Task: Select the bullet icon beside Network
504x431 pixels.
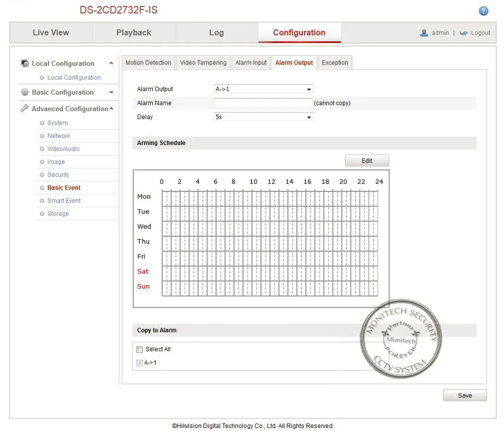Action: (42, 136)
